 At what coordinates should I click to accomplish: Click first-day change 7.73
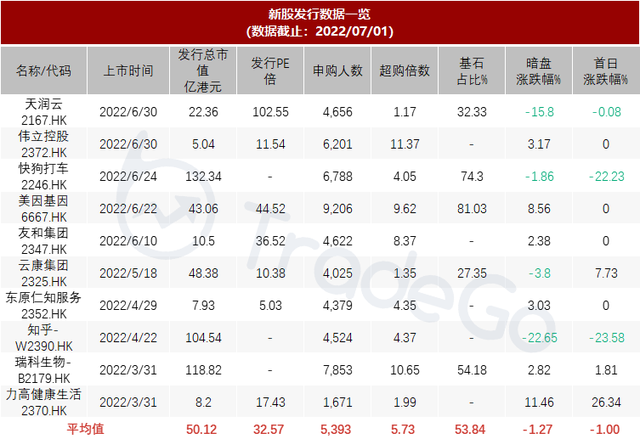click(606, 273)
